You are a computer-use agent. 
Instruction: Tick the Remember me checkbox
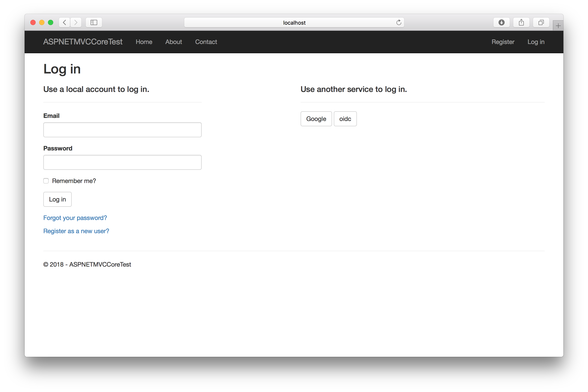click(x=46, y=181)
